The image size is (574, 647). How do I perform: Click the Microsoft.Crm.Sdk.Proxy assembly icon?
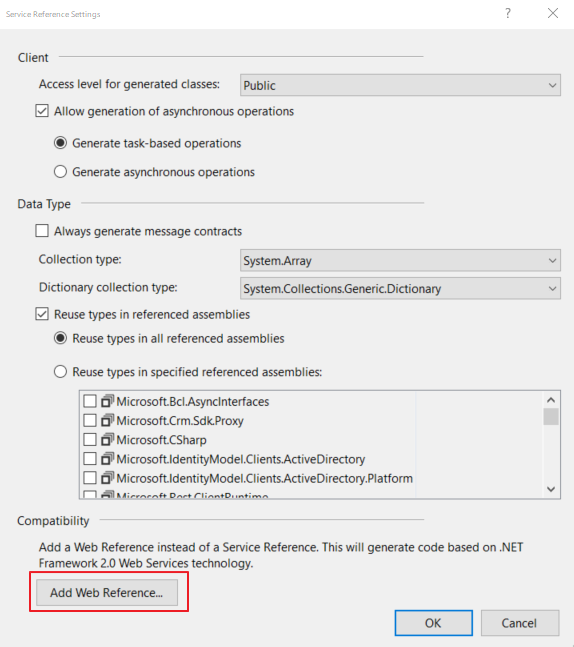pos(108,420)
